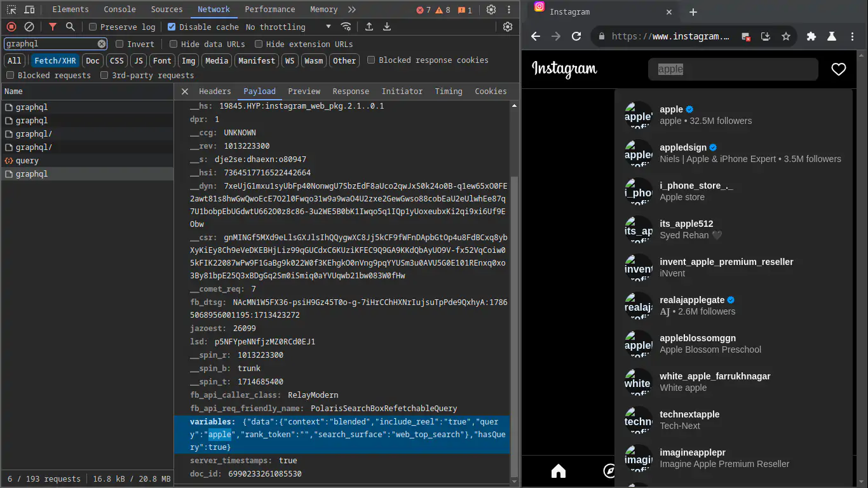Screen dimensions: 868x488
Task: Go back in Instagram browser window
Action: tap(536, 36)
